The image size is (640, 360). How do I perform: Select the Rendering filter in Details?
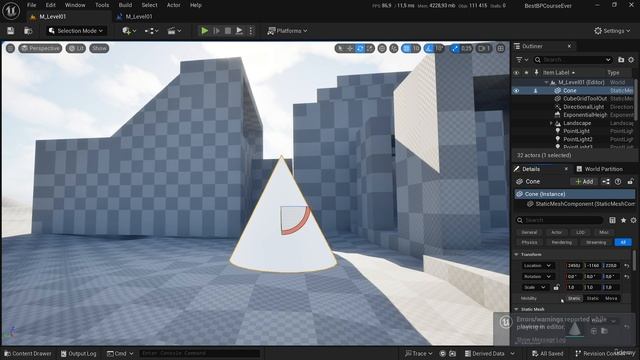click(562, 242)
